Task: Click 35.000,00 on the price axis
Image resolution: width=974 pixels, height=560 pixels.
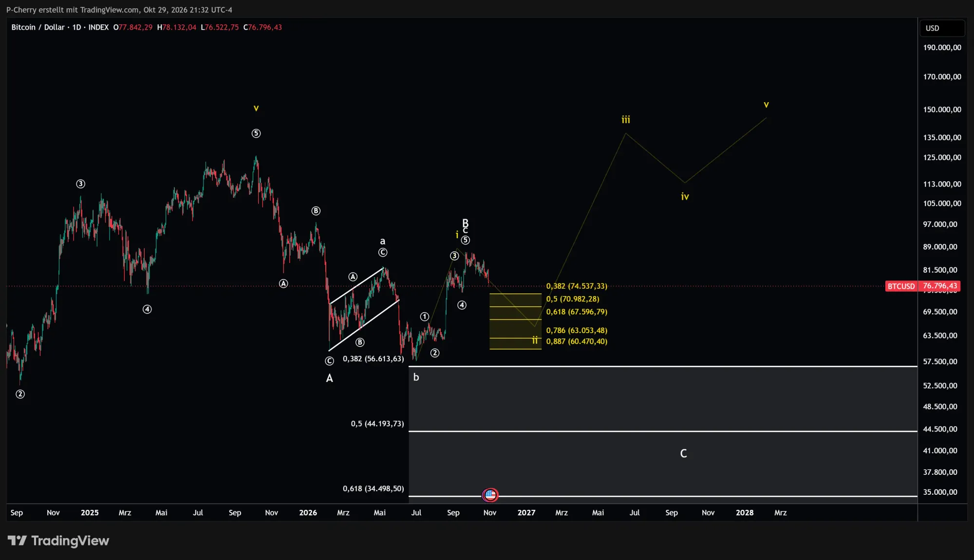Action: coord(940,492)
